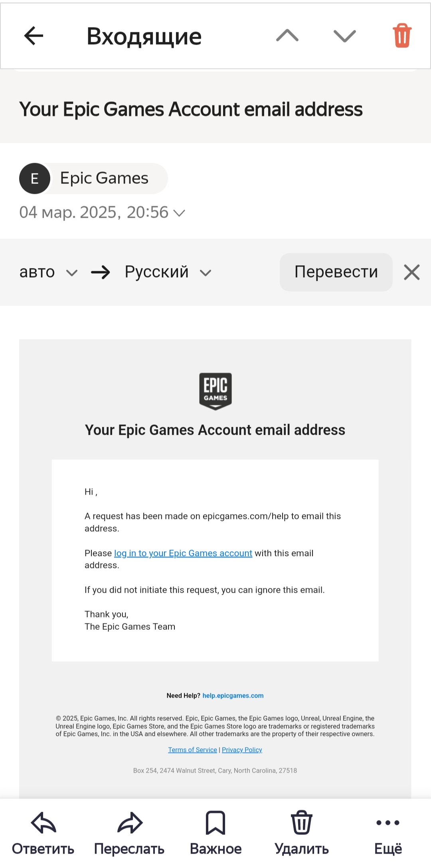Open 'log in to your Epic Games account' link
Screen dimensions: 431x868
[x=183, y=553]
